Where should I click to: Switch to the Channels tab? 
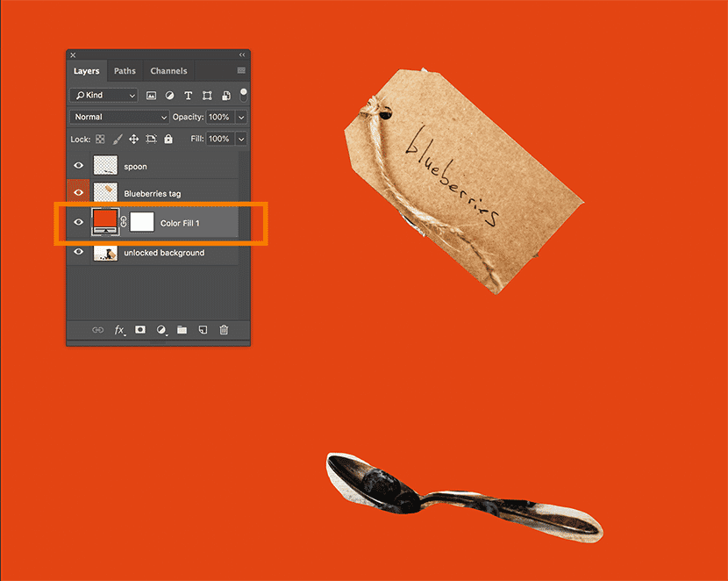tap(168, 71)
